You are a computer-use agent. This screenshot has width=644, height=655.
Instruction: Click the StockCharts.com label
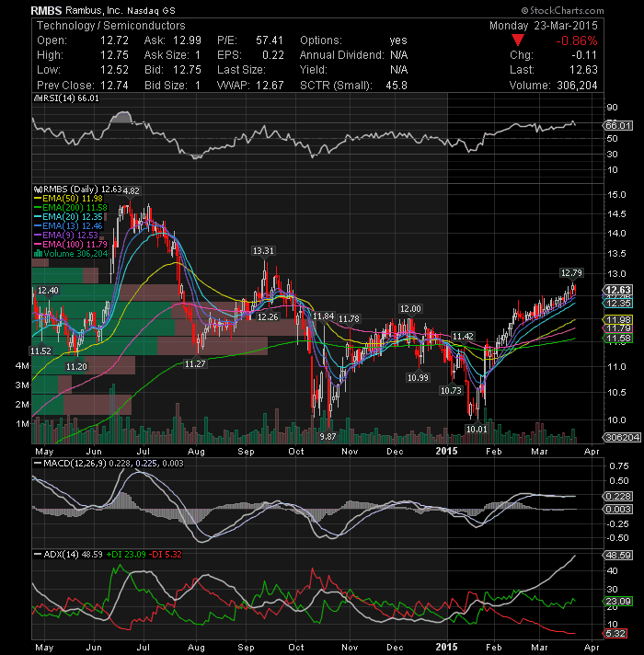pos(562,10)
